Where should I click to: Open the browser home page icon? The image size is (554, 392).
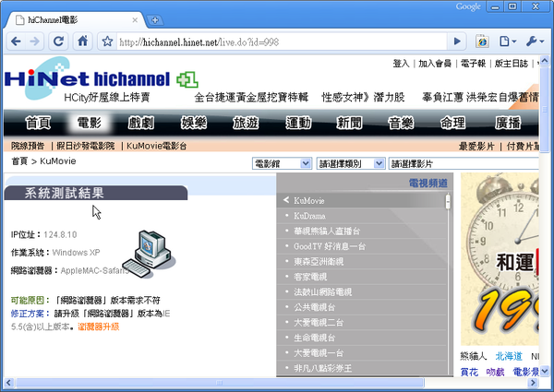tap(83, 42)
